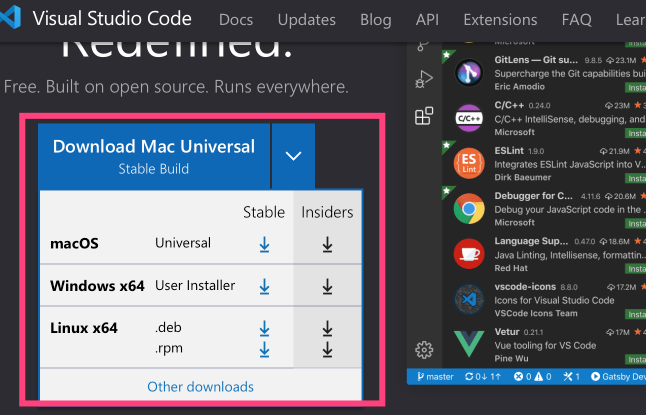Download Windows x64 Stable User Installer arrow
646x415 pixels.
pos(264,287)
